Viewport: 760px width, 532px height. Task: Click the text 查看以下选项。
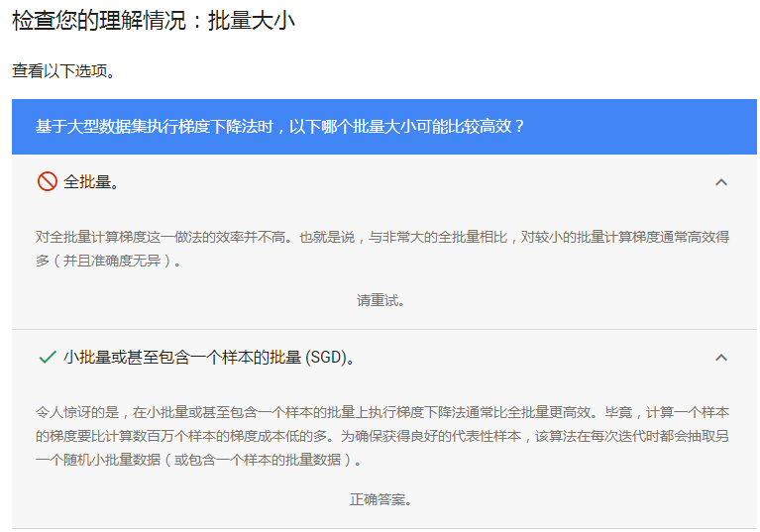[63, 71]
